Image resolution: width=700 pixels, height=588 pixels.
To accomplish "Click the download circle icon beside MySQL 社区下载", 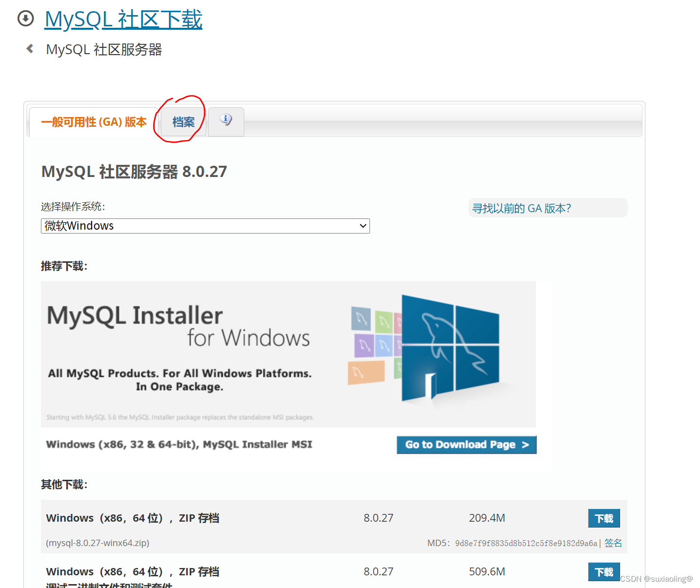I will tap(25, 19).
